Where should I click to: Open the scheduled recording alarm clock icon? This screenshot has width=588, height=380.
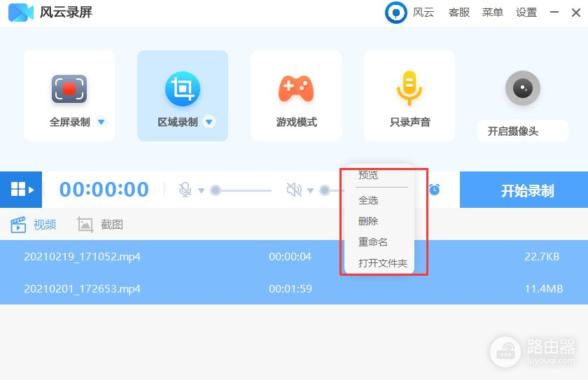[x=435, y=190]
